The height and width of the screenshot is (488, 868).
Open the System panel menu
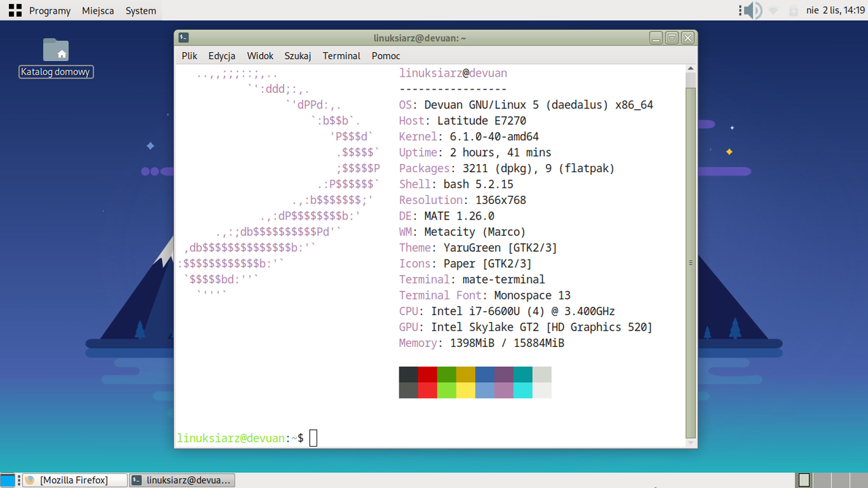tap(140, 11)
